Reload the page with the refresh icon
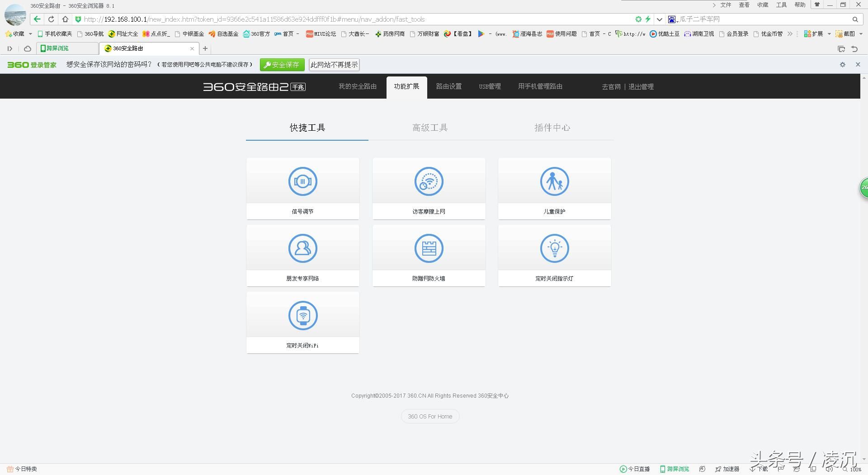Screen dimensions: 868x475 [51, 19]
